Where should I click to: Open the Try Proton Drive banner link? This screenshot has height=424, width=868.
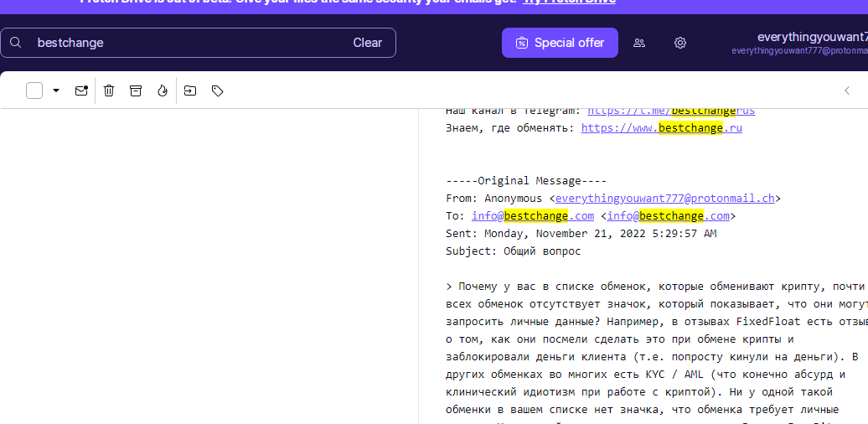[569, 2]
